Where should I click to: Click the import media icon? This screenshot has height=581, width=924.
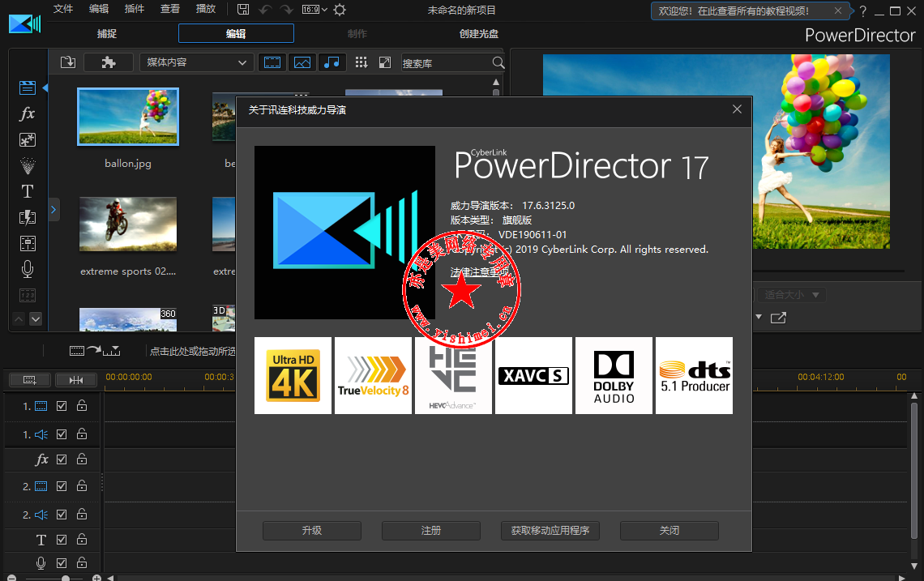[x=68, y=62]
